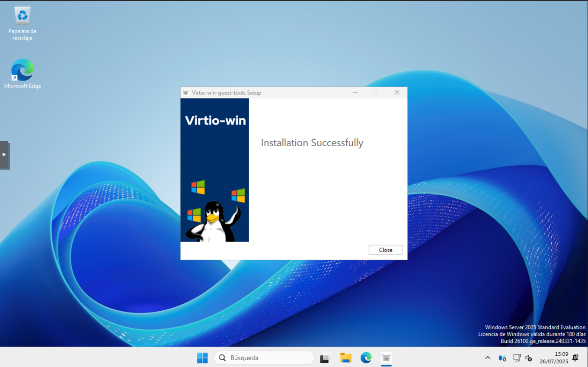Open the network status tray icon
The image size is (588, 367).
(x=517, y=358)
